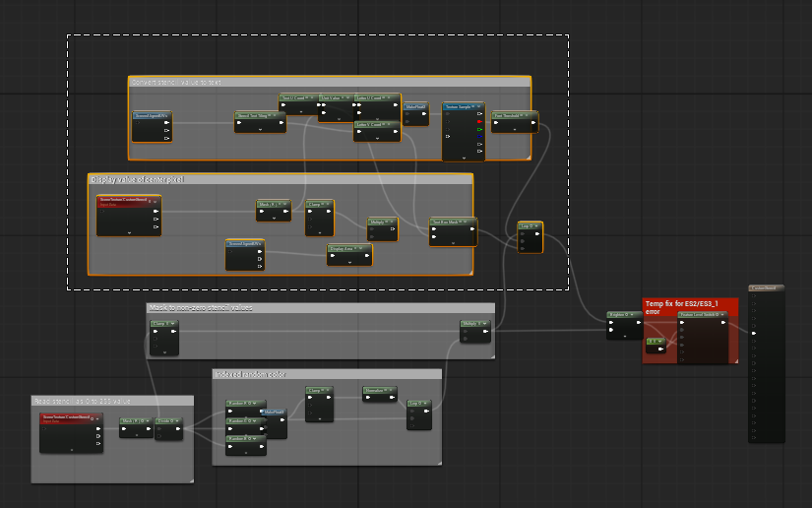Select the 'Mask to non-zero stencil values' comment header

pos(321,307)
